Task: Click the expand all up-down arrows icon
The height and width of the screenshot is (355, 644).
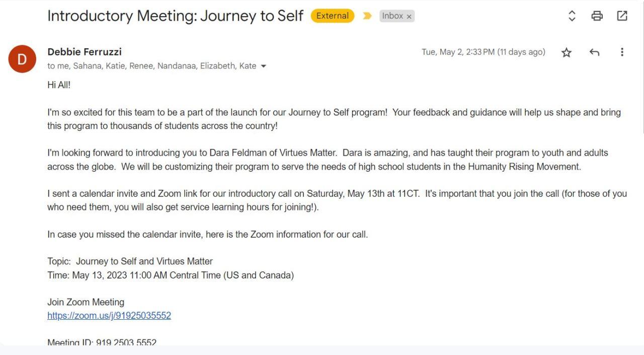Action: 572,16
